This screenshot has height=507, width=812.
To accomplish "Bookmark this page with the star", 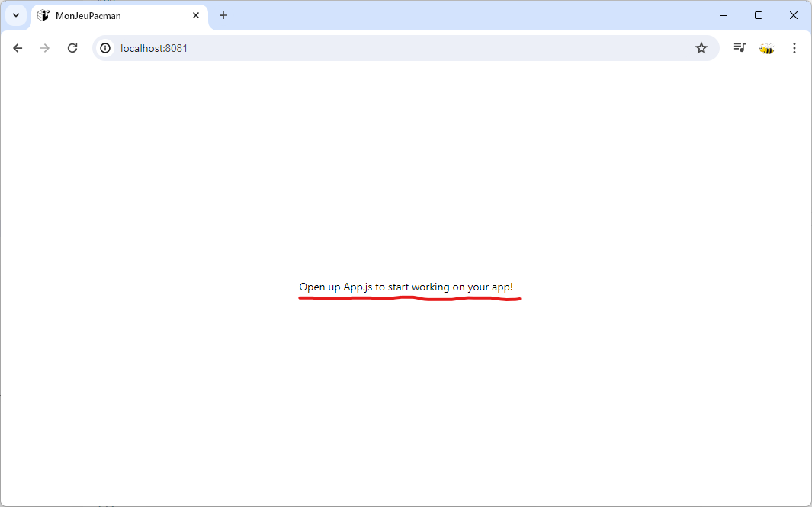I will click(x=701, y=48).
